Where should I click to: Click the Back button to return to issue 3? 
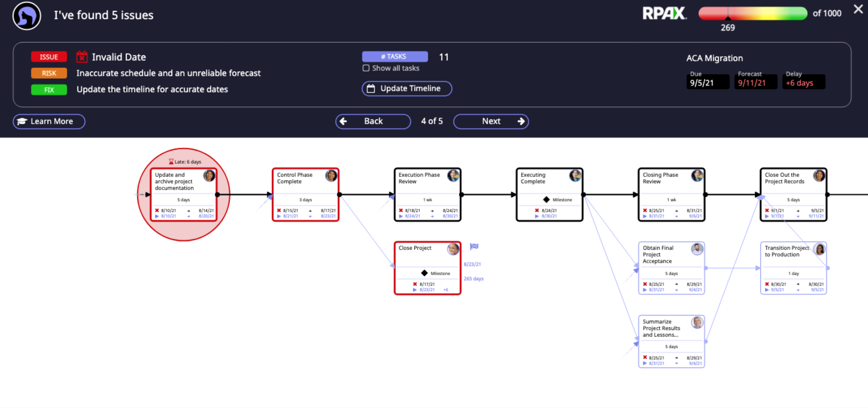click(373, 121)
